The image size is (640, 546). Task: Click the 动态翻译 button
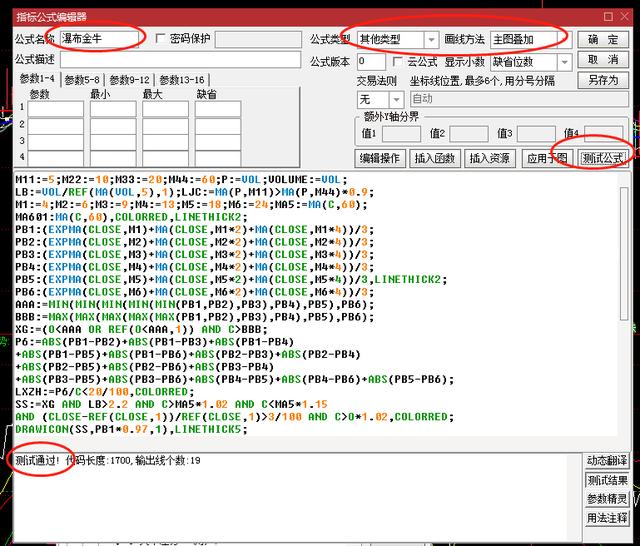tap(607, 461)
